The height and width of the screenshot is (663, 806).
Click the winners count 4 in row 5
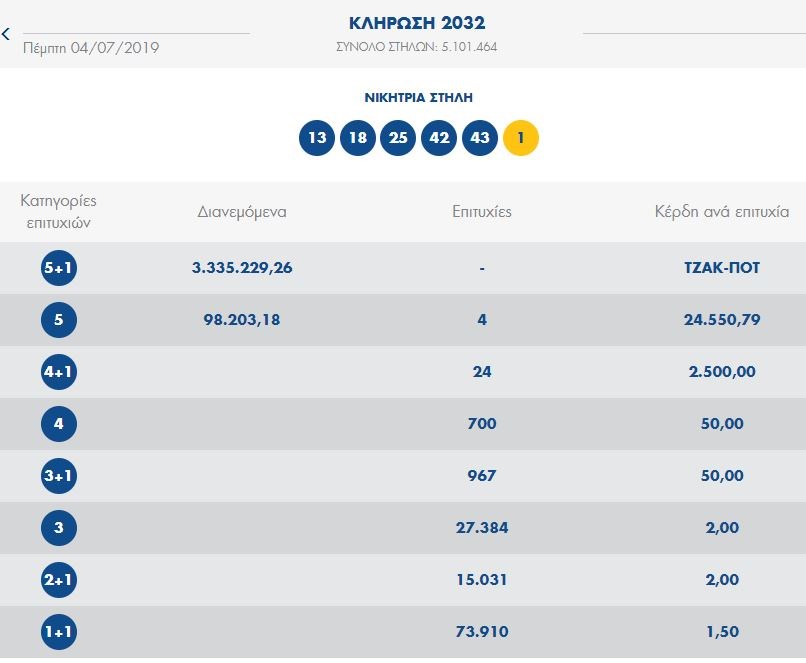pos(482,320)
